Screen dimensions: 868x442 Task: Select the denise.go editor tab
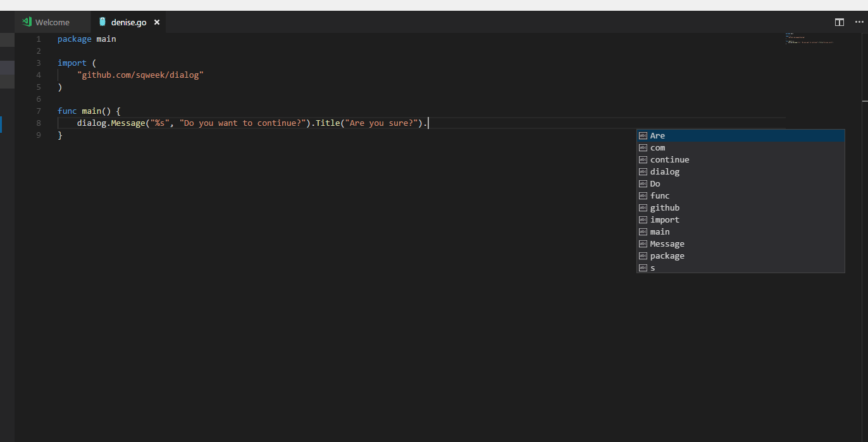click(128, 22)
